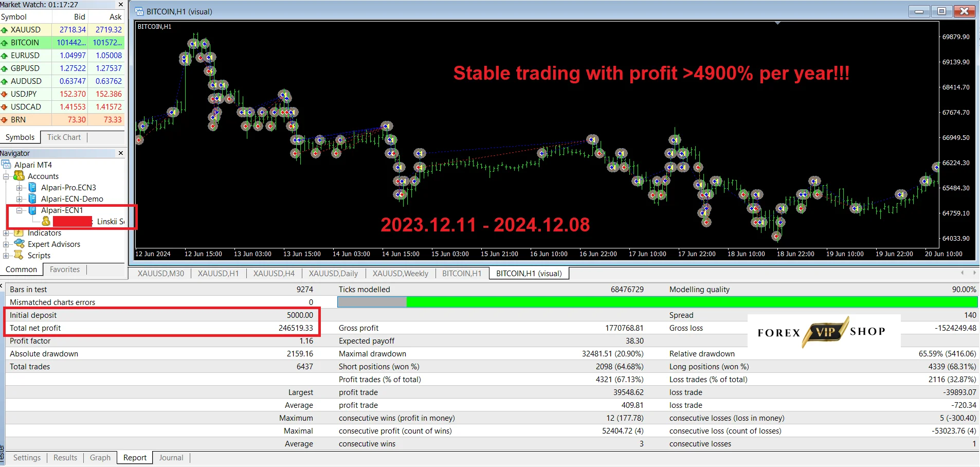Expand the Expert Advisors node
The height and width of the screenshot is (467, 980).
[6, 244]
